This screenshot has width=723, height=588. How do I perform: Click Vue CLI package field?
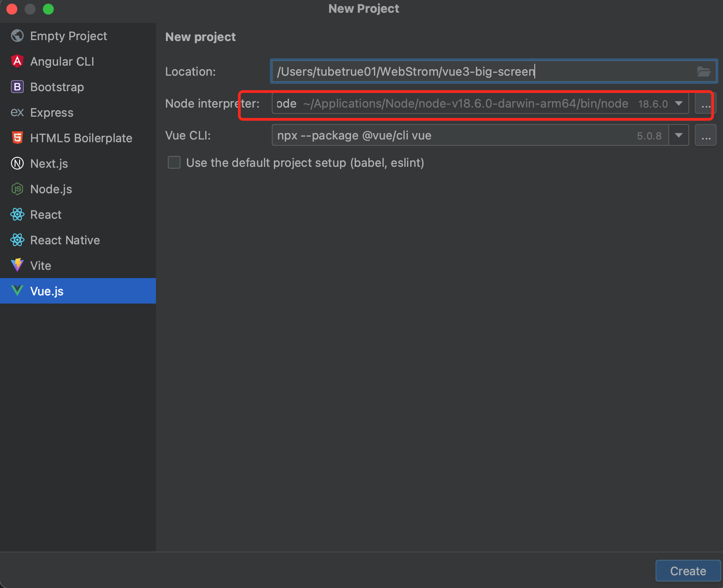[470, 135]
